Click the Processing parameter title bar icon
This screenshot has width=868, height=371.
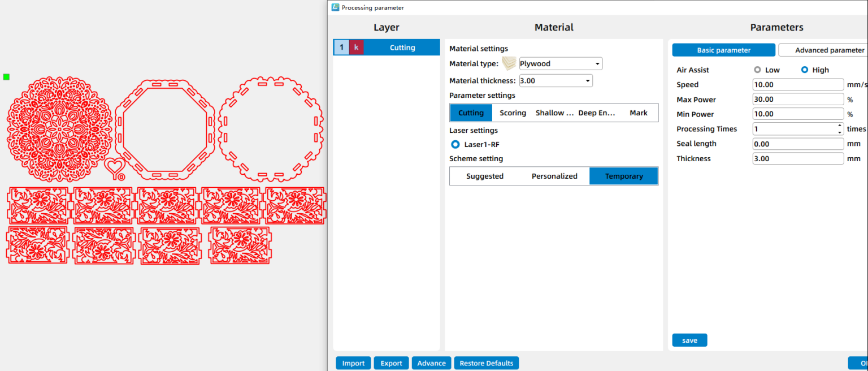click(x=336, y=7)
